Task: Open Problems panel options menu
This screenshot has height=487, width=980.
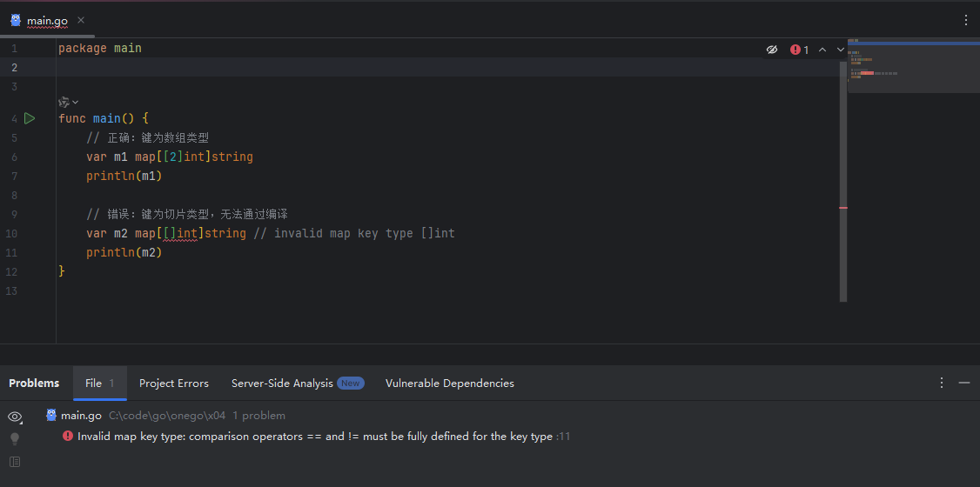Action: 942,383
